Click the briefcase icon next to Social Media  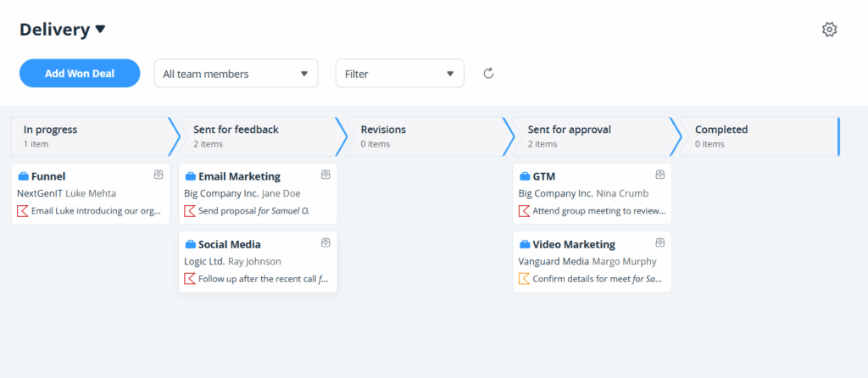[191, 245]
